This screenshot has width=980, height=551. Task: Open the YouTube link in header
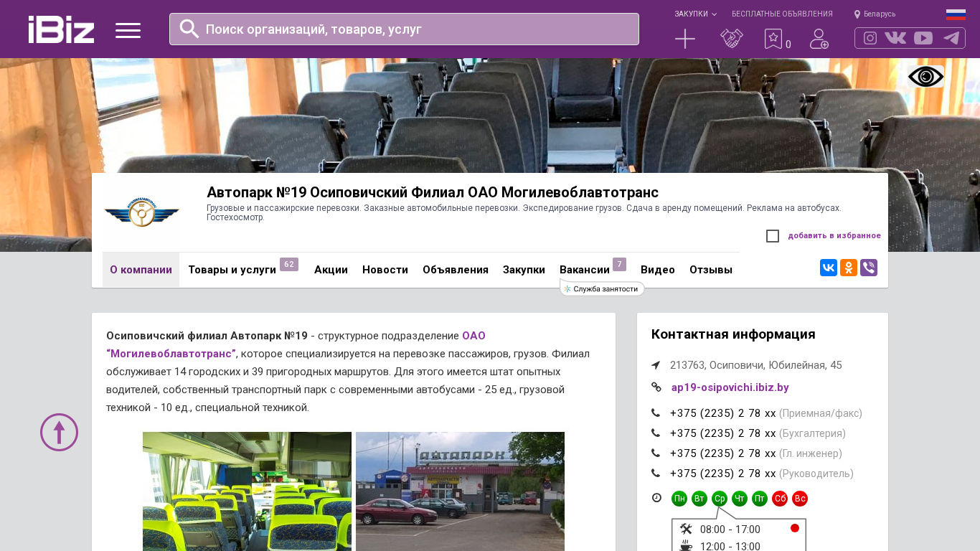(923, 38)
